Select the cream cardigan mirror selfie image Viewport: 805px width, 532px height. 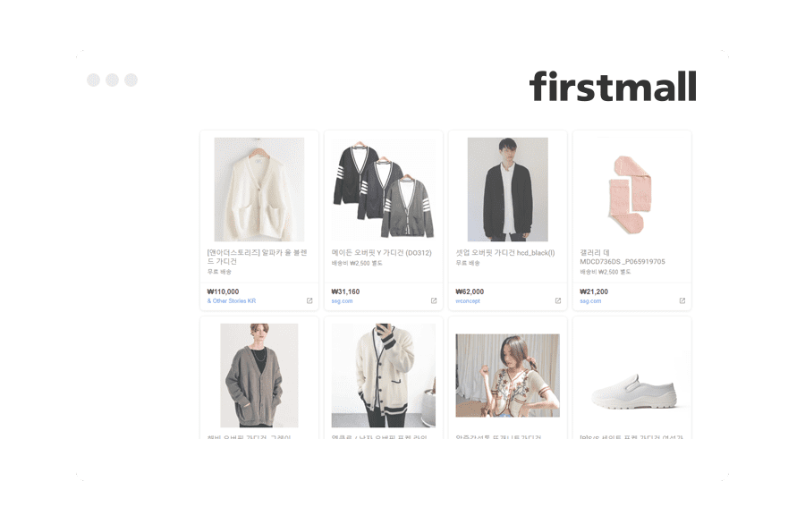(384, 376)
